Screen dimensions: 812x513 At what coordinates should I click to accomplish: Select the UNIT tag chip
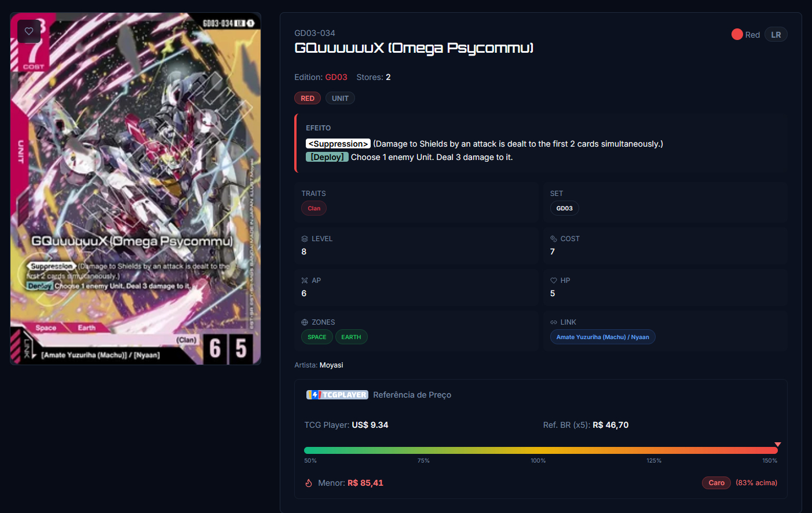click(x=340, y=99)
